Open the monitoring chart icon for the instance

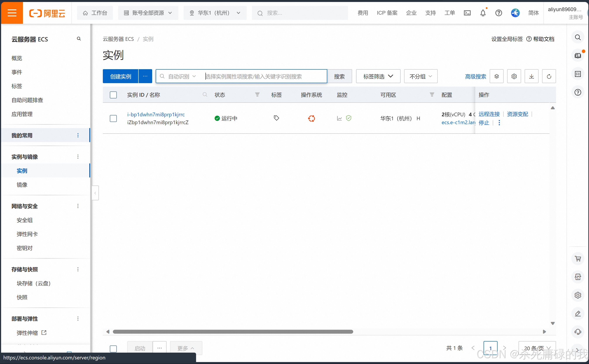coord(339,118)
